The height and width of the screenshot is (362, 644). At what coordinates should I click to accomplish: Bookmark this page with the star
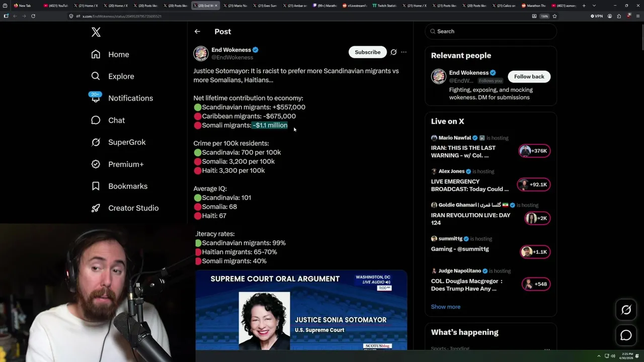click(x=554, y=16)
